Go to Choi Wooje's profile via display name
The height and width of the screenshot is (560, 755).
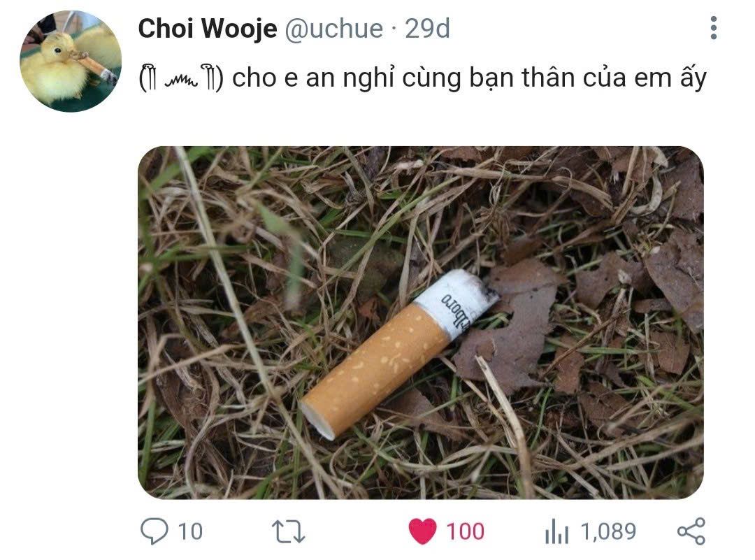208,29
